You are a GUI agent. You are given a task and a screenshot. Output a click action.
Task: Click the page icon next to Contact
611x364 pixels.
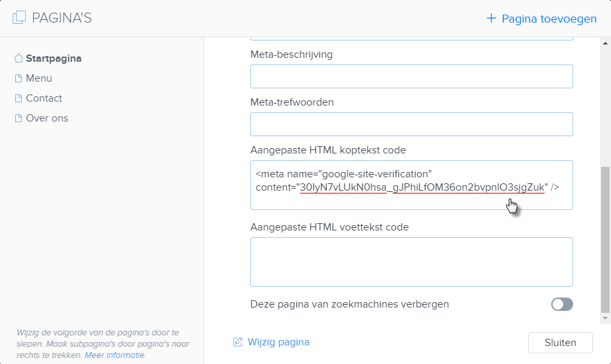(19, 98)
